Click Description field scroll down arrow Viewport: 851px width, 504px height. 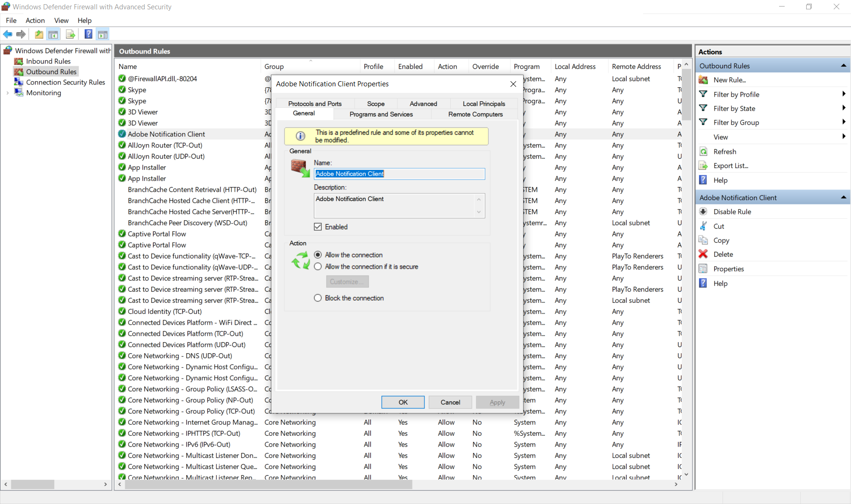click(x=479, y=212)
